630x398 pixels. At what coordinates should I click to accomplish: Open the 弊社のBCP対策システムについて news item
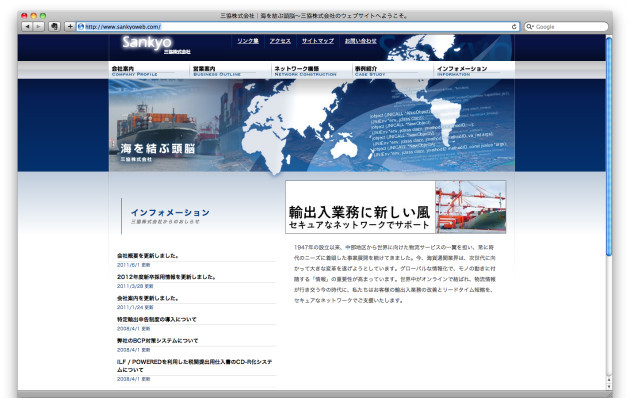tap(158, 341)
